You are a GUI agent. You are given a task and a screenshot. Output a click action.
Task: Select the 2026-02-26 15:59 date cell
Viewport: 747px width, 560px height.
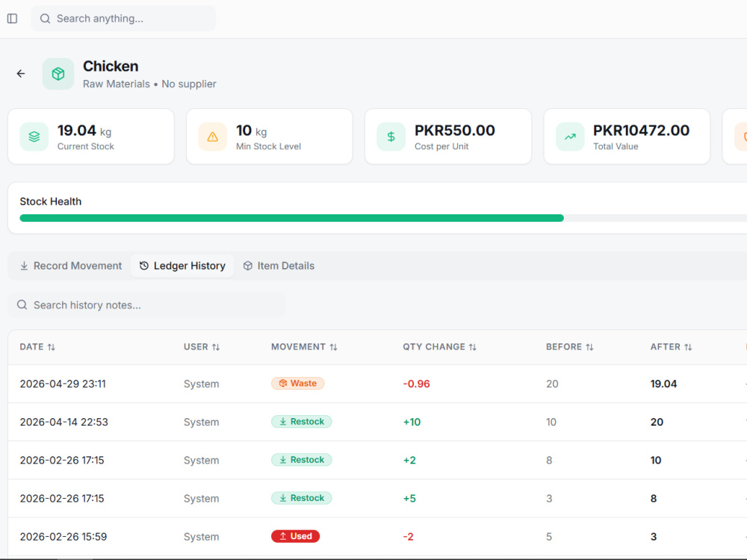63,537
